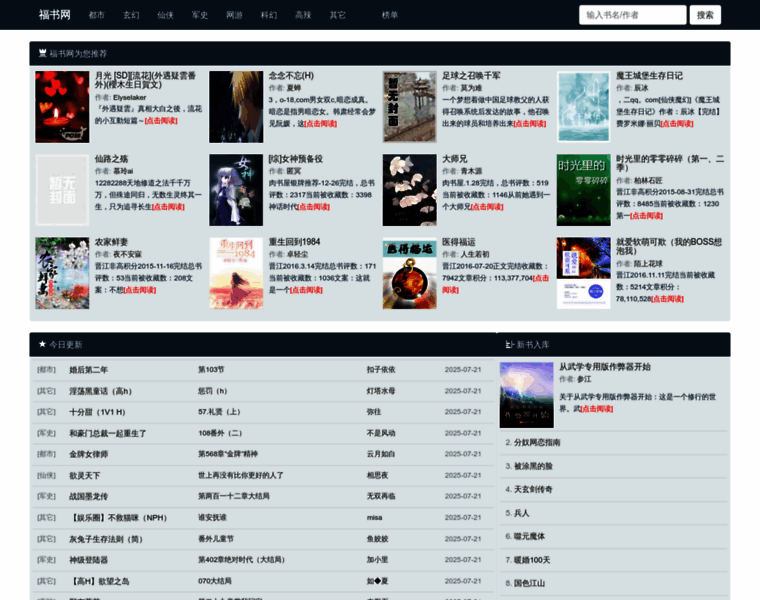Open the updated book 和豪门总裁一起重生了

click(x=108, y=433)
